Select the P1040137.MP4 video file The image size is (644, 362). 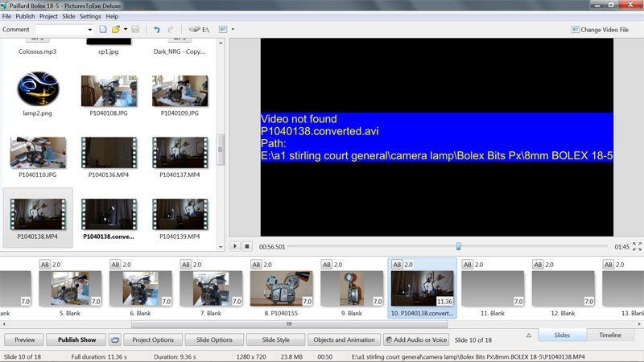tap(180, 152)
